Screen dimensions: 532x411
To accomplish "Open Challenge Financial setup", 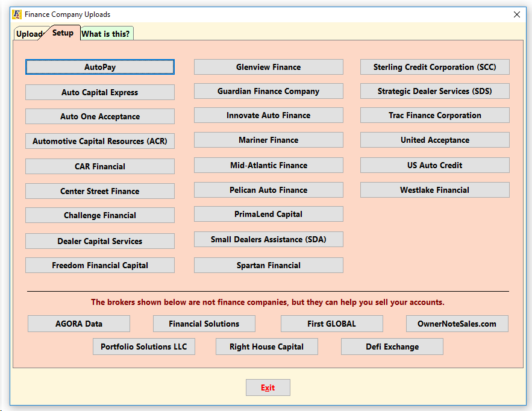I will 100,215.
